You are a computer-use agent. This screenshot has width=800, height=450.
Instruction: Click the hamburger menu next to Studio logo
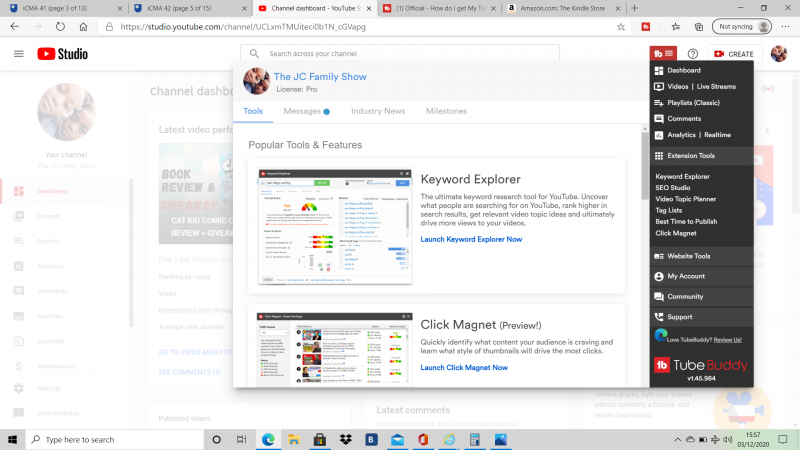(19, 53)
